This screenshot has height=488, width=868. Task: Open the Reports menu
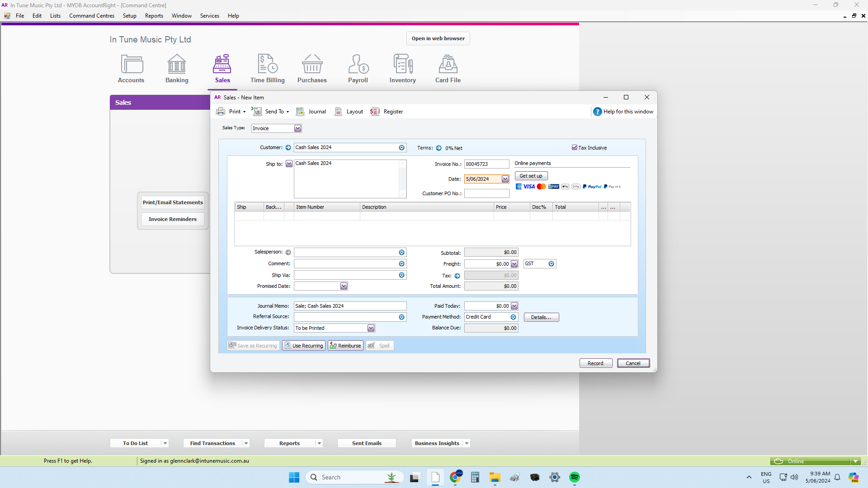pos(154,15)
